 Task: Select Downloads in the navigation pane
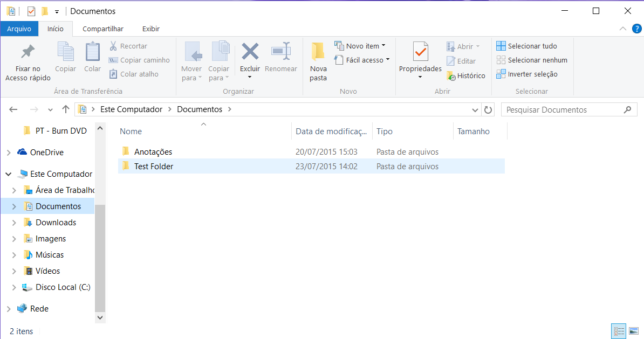tap(56, 223)
